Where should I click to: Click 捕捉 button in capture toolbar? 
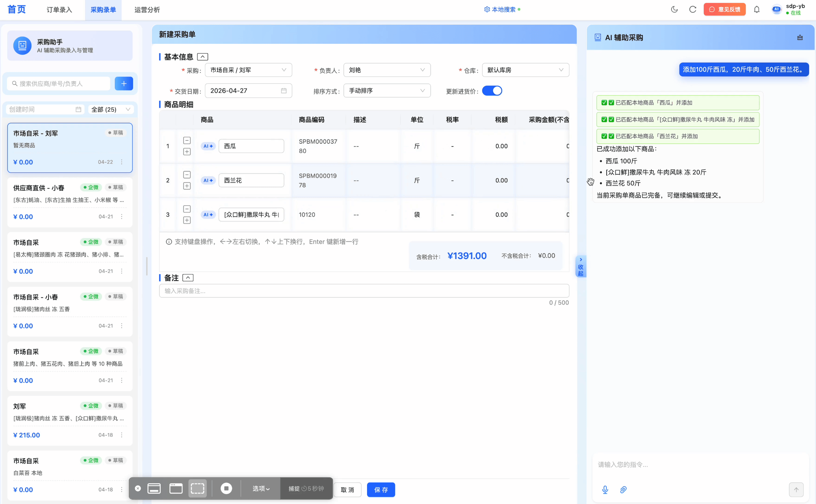[306, 488]
